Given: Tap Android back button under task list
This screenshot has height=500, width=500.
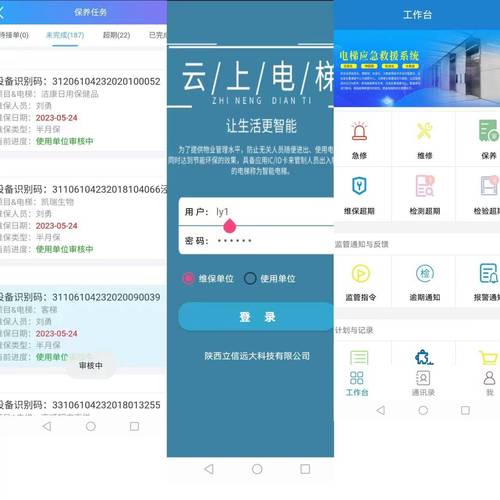Looking at the screenshot, I should click(x=47, y=426).
